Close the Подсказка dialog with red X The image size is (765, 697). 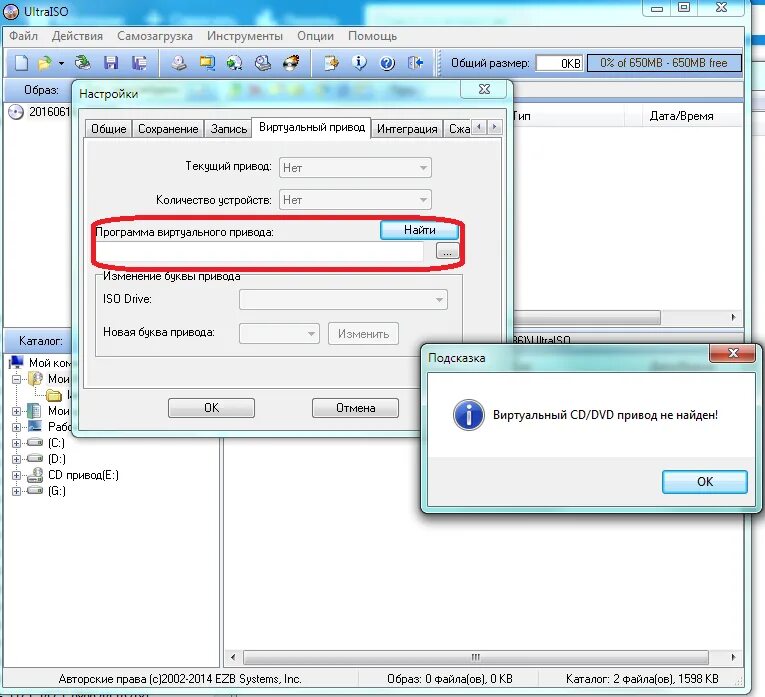pos(733,353)
